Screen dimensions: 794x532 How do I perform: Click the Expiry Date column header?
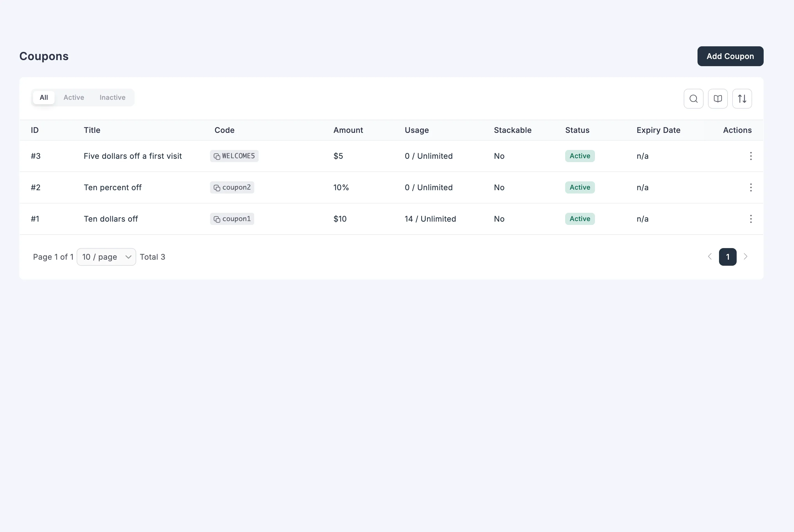pyautogui.click(x=658, y=130)
